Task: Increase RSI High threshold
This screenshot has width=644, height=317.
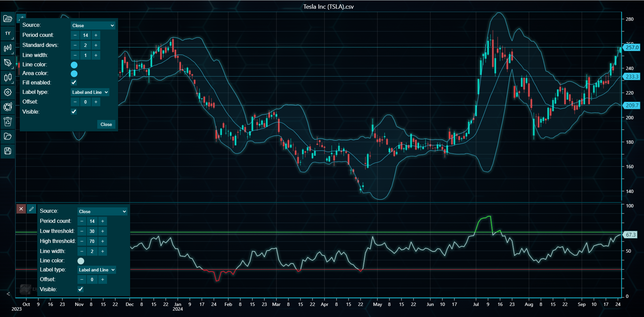Action: 103,241
